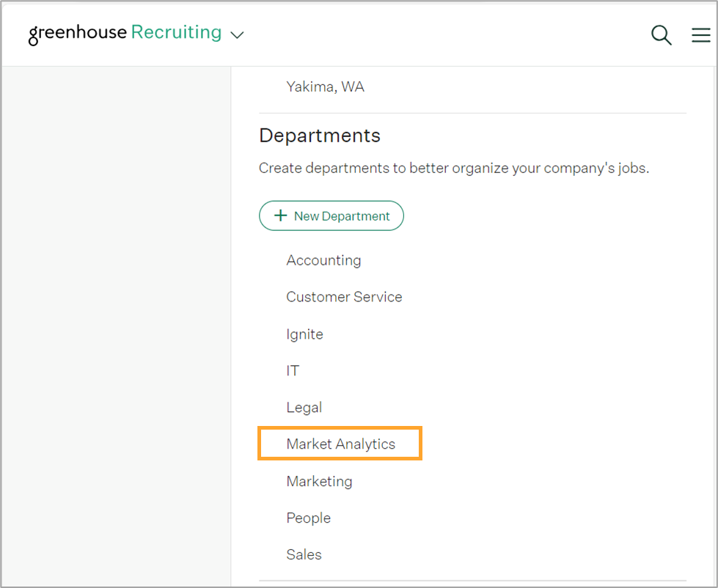
Task: Select the Legal department
Action: [x=304, y=407]
